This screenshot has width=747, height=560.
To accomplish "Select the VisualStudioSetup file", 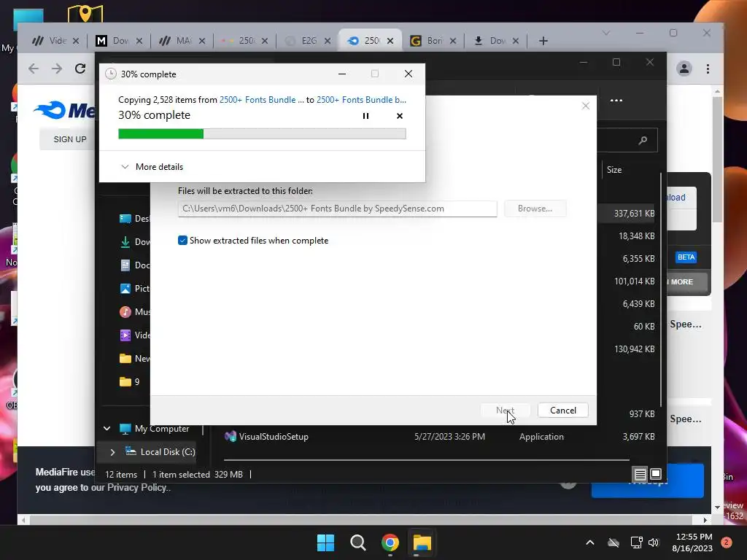I will (267, 437).
